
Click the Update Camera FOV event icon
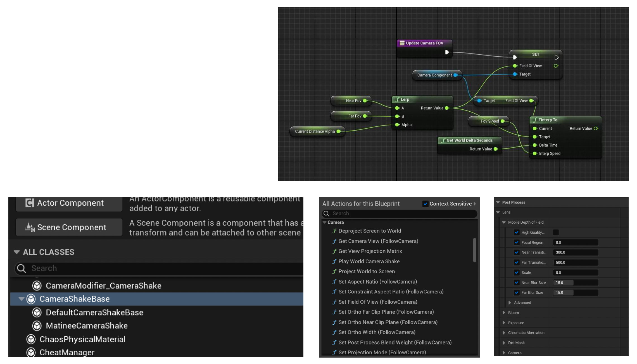(402, 43)
